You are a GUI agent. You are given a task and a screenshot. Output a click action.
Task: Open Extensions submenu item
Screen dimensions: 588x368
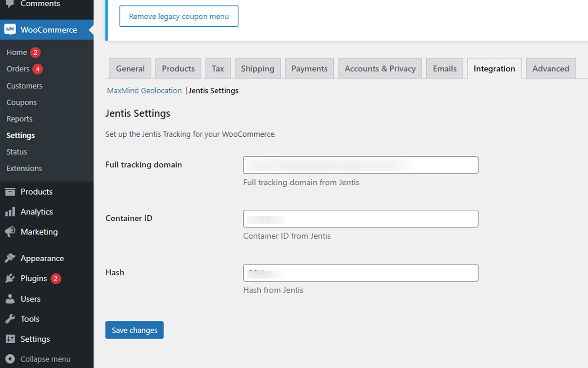(x=24, y=168)
